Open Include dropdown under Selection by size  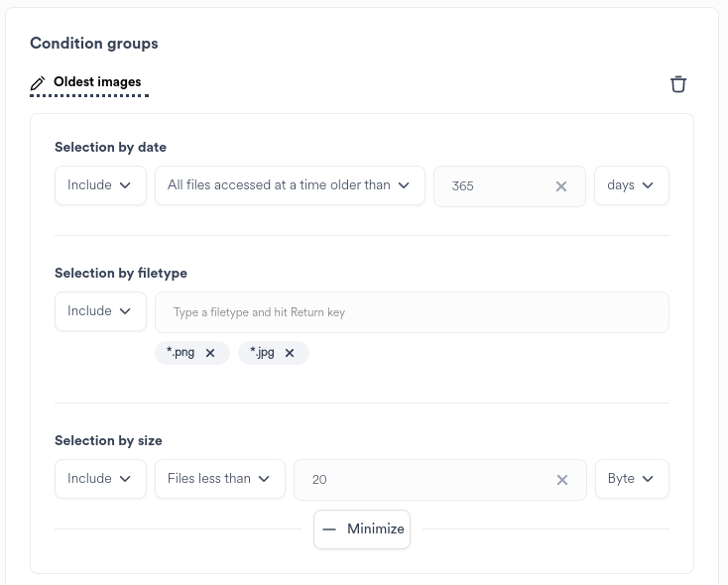tap(100, 479)
